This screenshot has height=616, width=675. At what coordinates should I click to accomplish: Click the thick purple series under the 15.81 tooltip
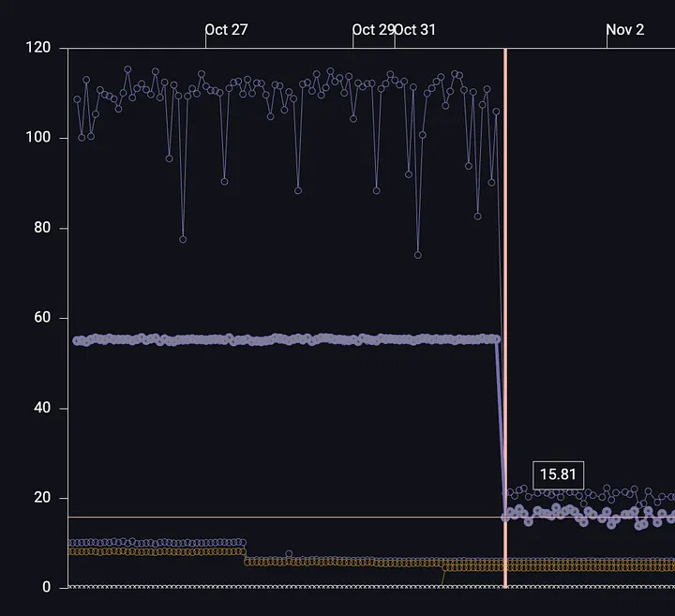point(558,513)
